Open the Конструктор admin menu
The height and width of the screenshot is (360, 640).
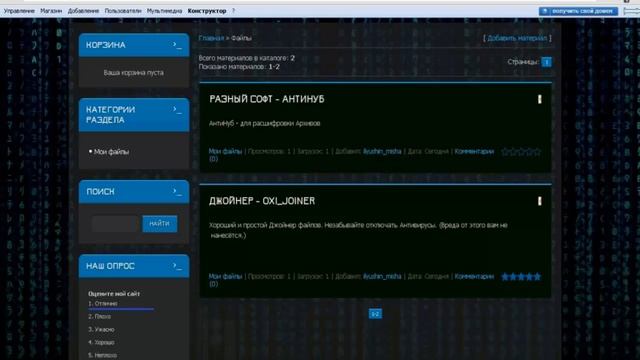(x=207, y=11)
